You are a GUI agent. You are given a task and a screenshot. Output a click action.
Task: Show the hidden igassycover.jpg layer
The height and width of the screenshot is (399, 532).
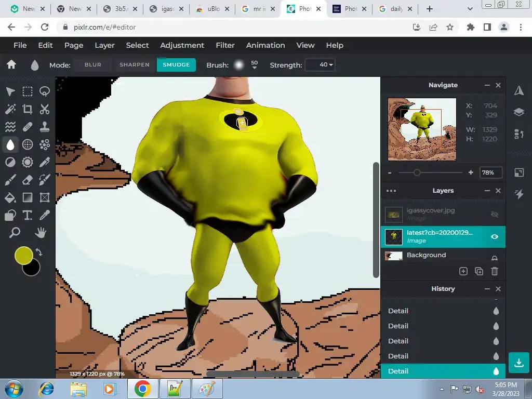click(x=495, y=214)
